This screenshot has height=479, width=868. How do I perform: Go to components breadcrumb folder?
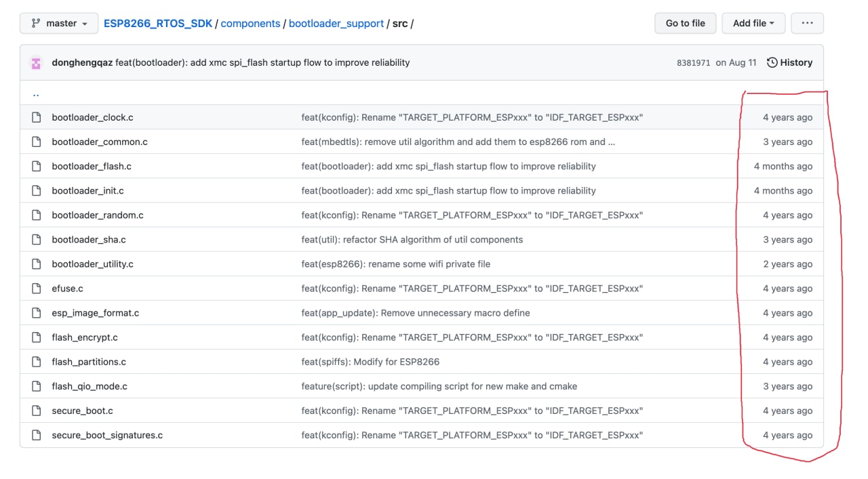pyautogui.click(x=250, y=23)
